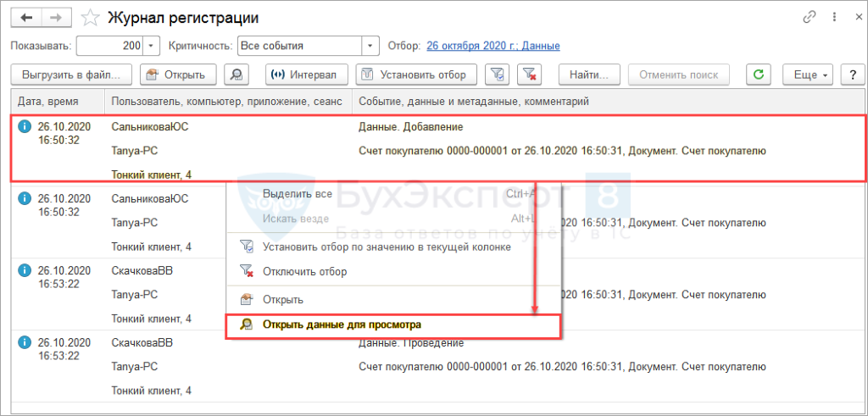Click the back navigation arrow
Image resolution: width=868 pixels, height=416 pixels.
point(26,18)
